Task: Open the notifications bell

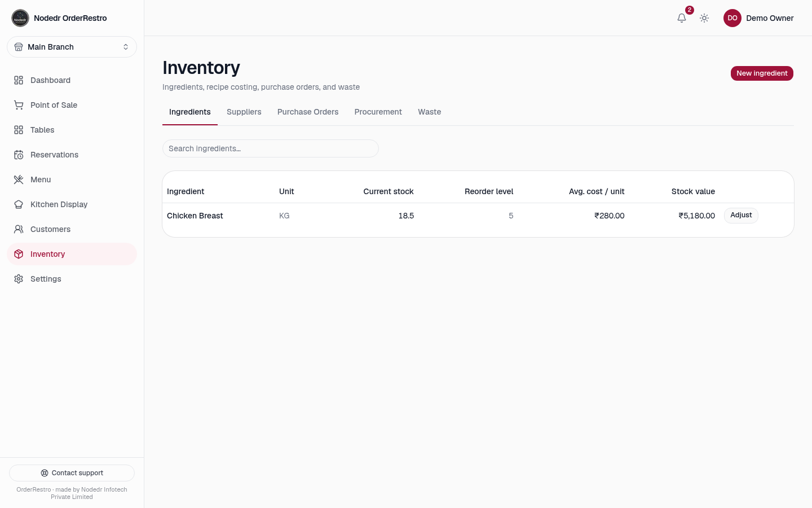Action: click(682, 18)
